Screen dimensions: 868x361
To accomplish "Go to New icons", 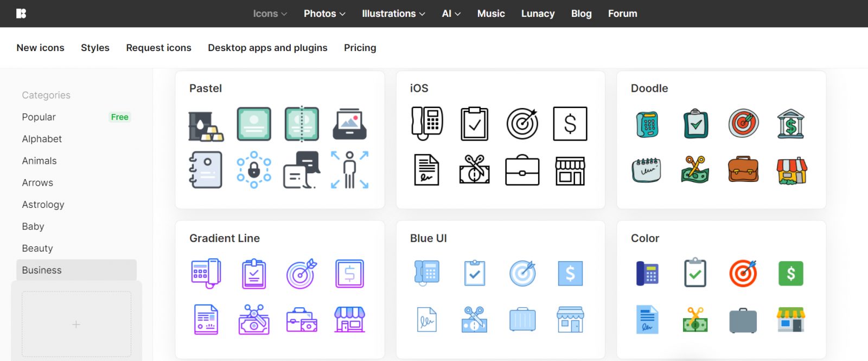I will coord(40,48).
